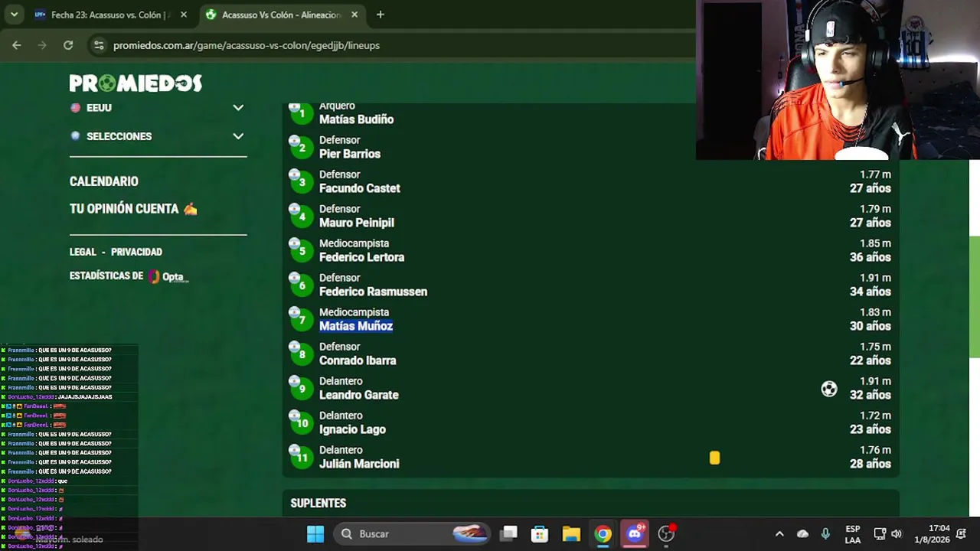980x551 pixels.
Task: Select player name Conrado Ibarra
Action: (358, 360)
